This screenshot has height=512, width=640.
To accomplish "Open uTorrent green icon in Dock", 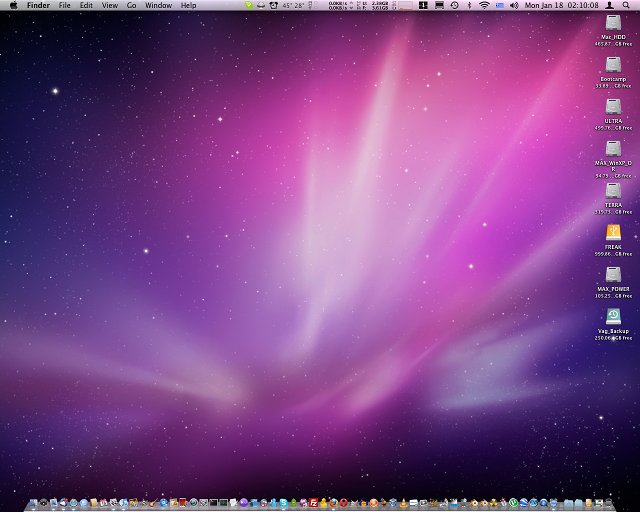I will tap(513, 503).
